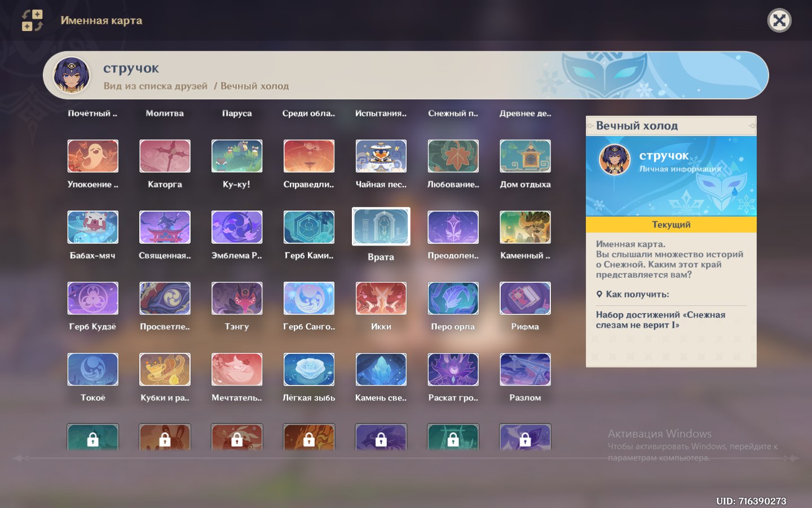Image resolution: width=812 pixels, height=508 pixels.
Task: Select the Перо орла feather namecard
Action: (x=453, y=299)
